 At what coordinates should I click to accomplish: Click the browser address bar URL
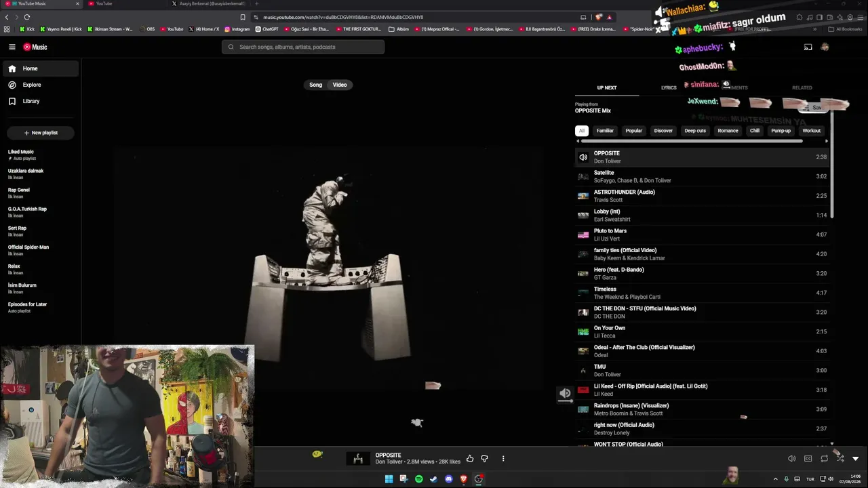point(343,17)
